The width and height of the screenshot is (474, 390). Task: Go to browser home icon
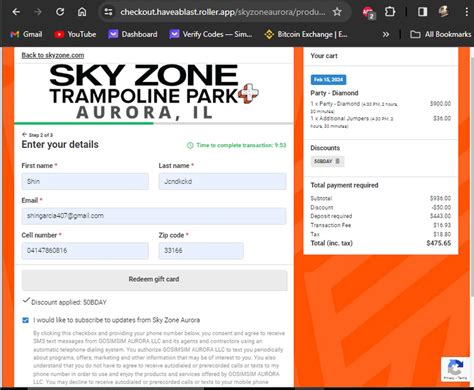(82, 12)
